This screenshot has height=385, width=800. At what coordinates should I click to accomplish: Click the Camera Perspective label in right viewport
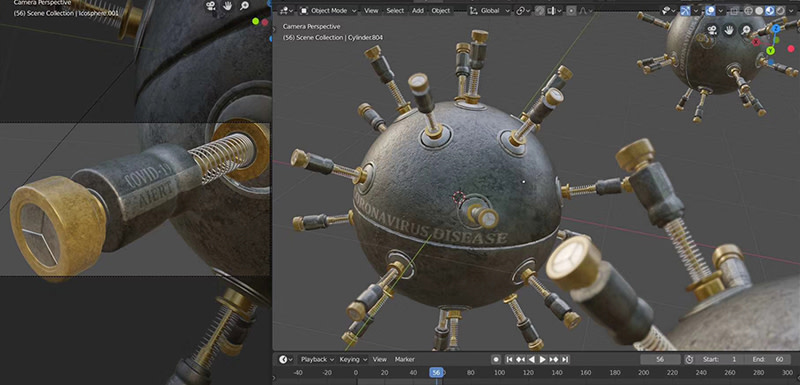pyautogui.click(x=312, y=26)
